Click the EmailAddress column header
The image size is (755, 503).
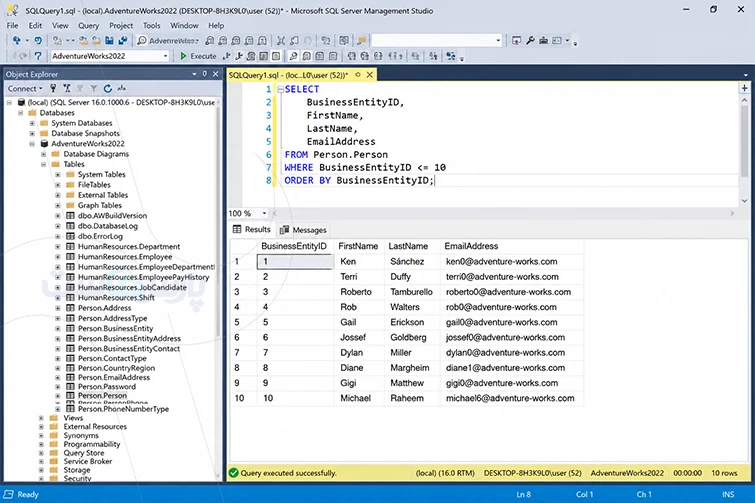tap(511, 246)
